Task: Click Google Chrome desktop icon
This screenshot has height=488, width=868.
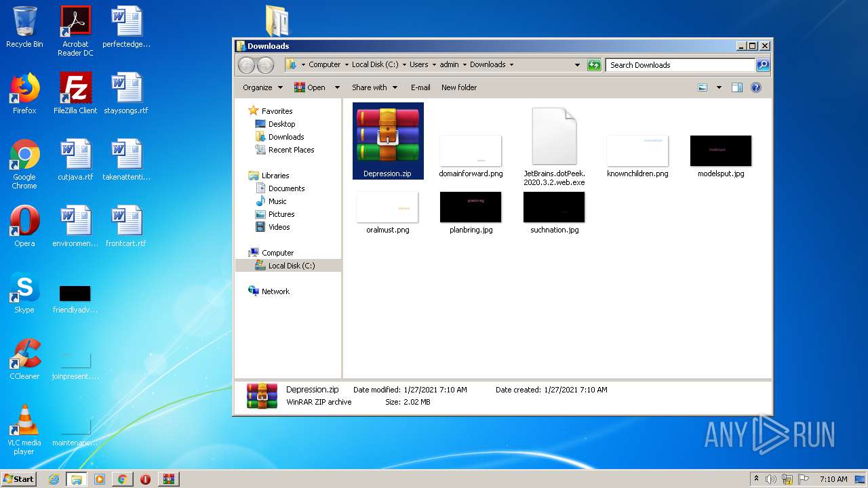Action: pos(24,164)
